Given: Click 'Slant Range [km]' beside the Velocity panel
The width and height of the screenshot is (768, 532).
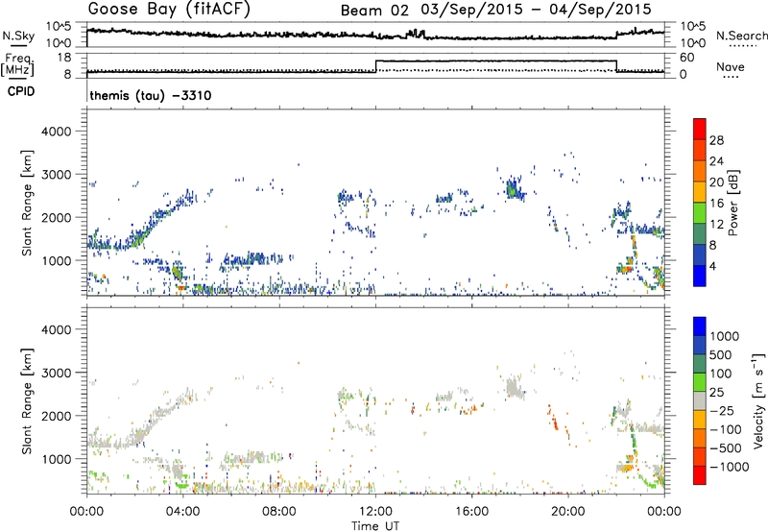Looking at the screenshot, I should tap(27, 400).
